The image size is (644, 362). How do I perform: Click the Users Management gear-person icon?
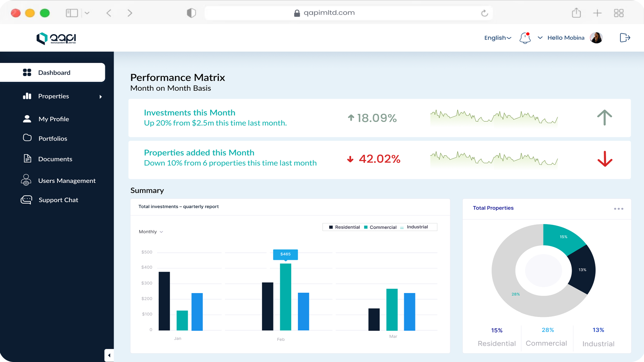(26, 180)
